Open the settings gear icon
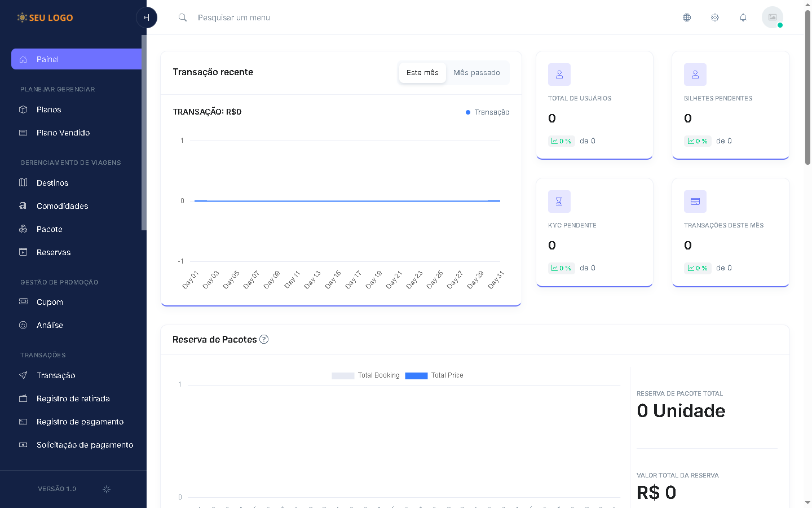The height and width of the screenshot is (508, 812). click(x=715, y=17)
